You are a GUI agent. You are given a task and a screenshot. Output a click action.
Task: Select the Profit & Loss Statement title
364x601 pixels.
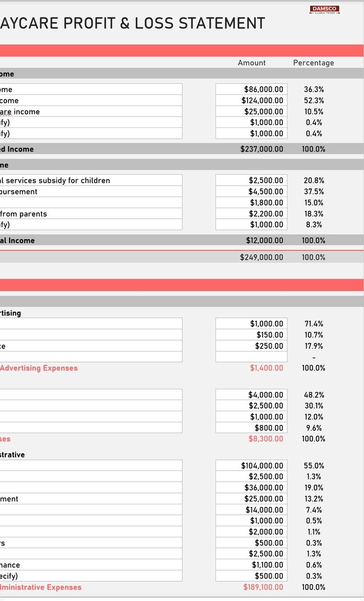point(132,23)
